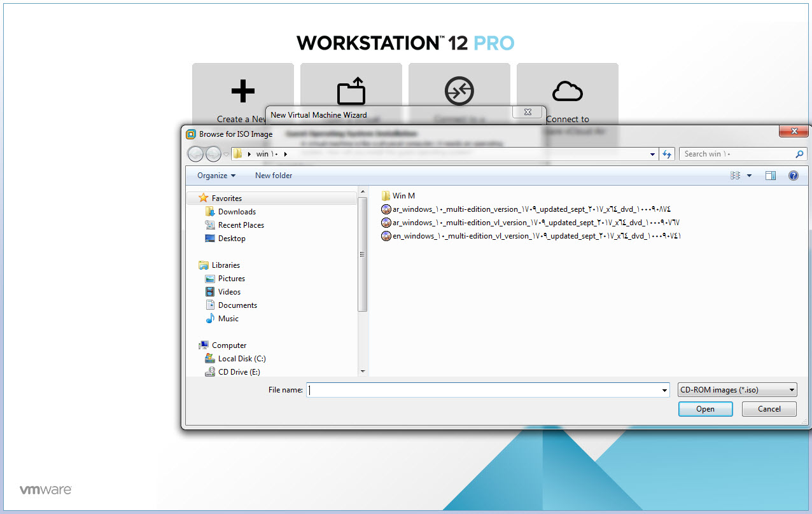Close the New Virtual Machine Wizard window
The height and width of the screenshot is (514, 812).
tap(528, 112)
